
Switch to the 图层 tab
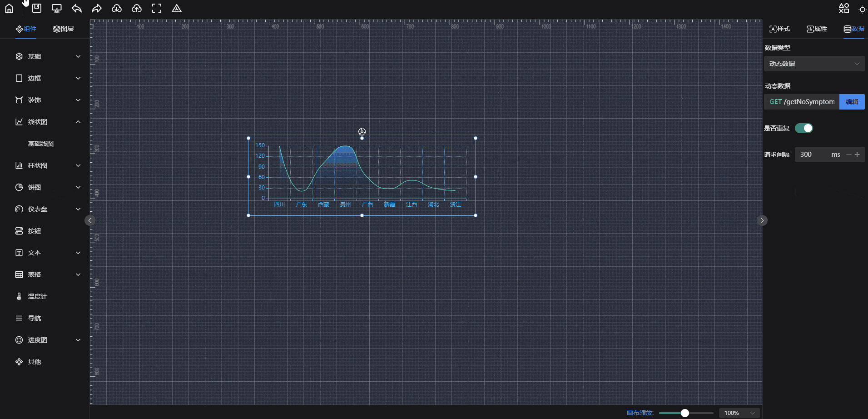pos(64,29)
